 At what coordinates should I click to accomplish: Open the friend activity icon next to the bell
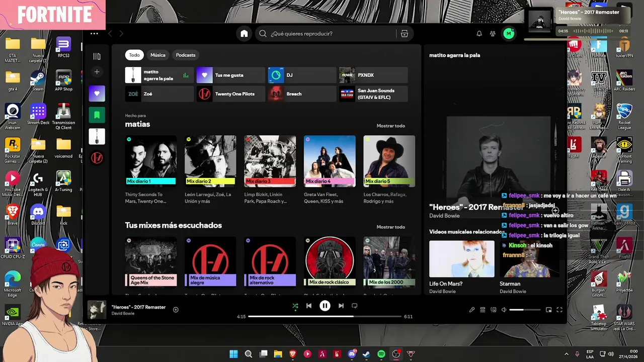pyautogui.click(x=493, y=34)
